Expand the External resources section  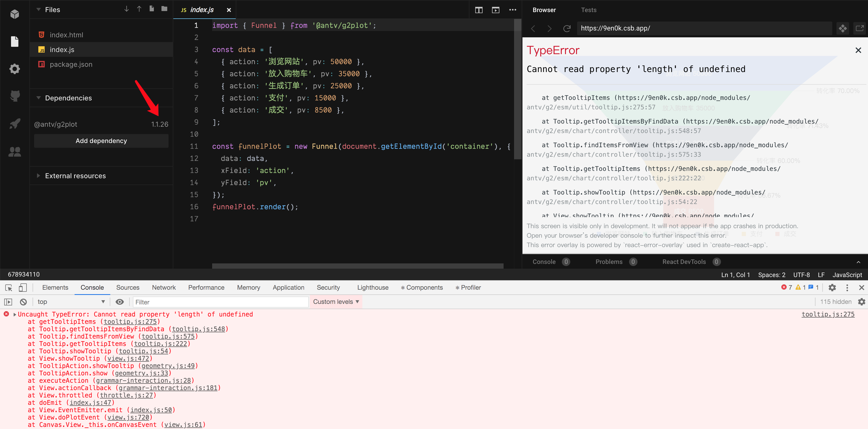click(38, 175)
